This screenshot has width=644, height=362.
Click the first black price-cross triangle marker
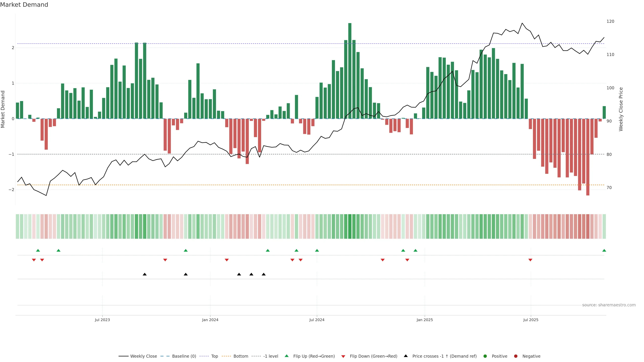point(145,274)
